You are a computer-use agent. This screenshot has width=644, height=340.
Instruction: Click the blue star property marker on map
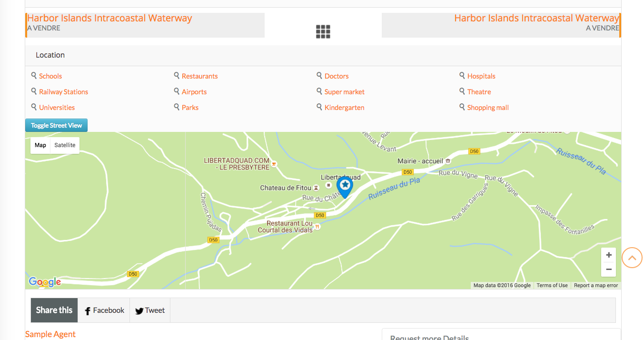pos(345,187)
